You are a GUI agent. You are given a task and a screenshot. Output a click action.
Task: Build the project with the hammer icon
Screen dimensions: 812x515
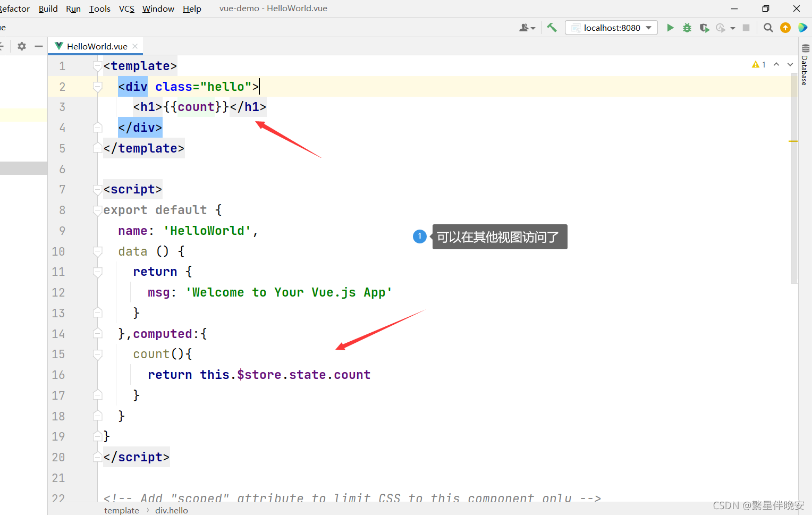[x=552, y=28]
